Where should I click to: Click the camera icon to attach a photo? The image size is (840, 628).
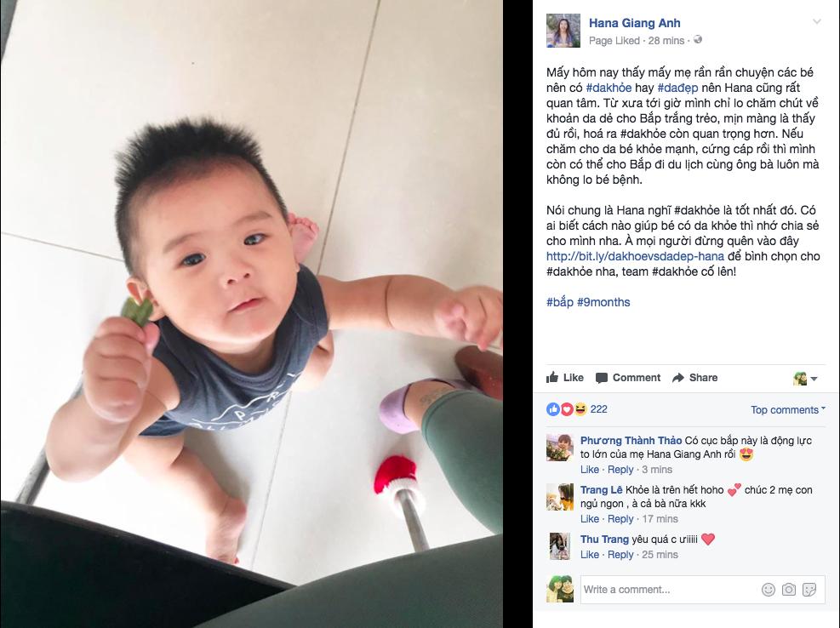pyautogui.click(x=789, y=590)
